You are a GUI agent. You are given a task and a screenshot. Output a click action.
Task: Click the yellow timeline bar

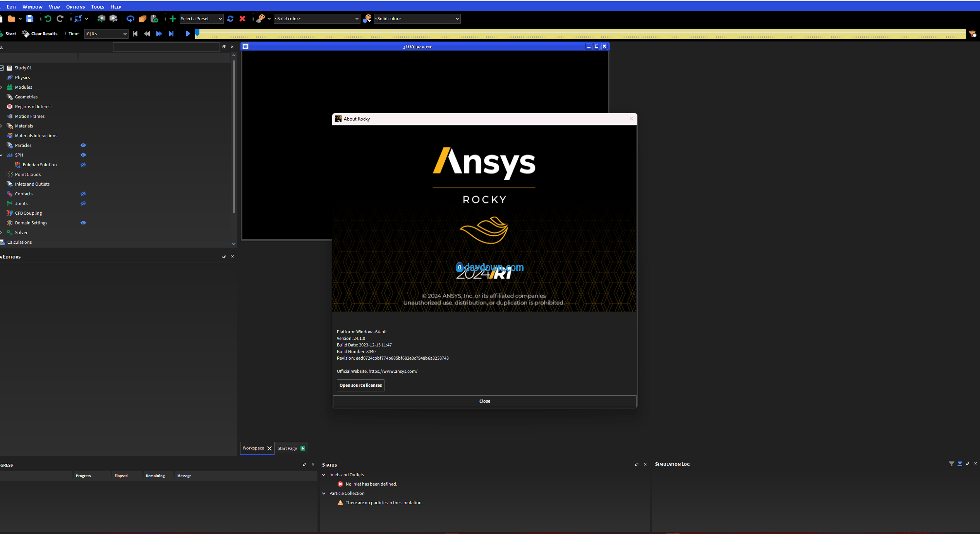point(580,34)
